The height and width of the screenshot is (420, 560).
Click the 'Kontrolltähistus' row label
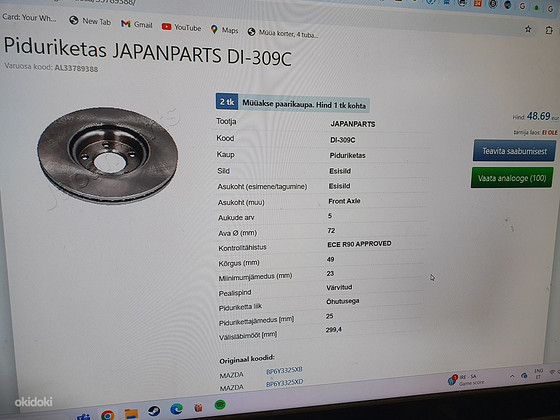tap(242, 248)
